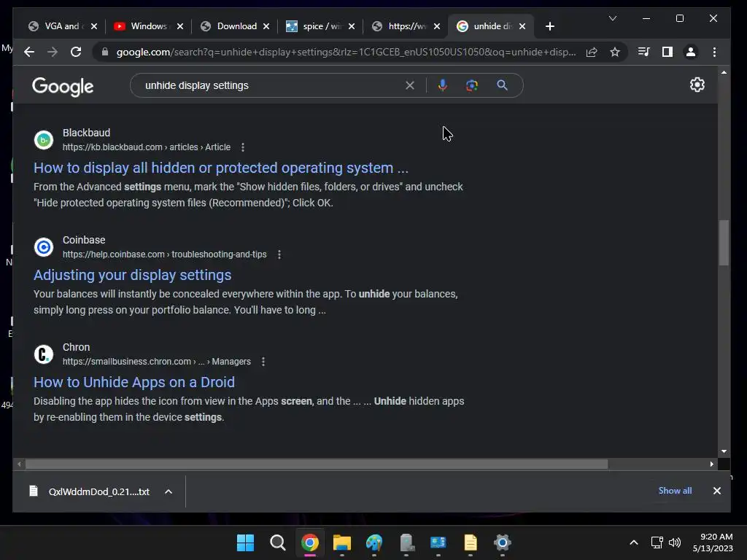Click in the Google search input field
This screenshot has width=747, height=560.
(x=271, y=86)
